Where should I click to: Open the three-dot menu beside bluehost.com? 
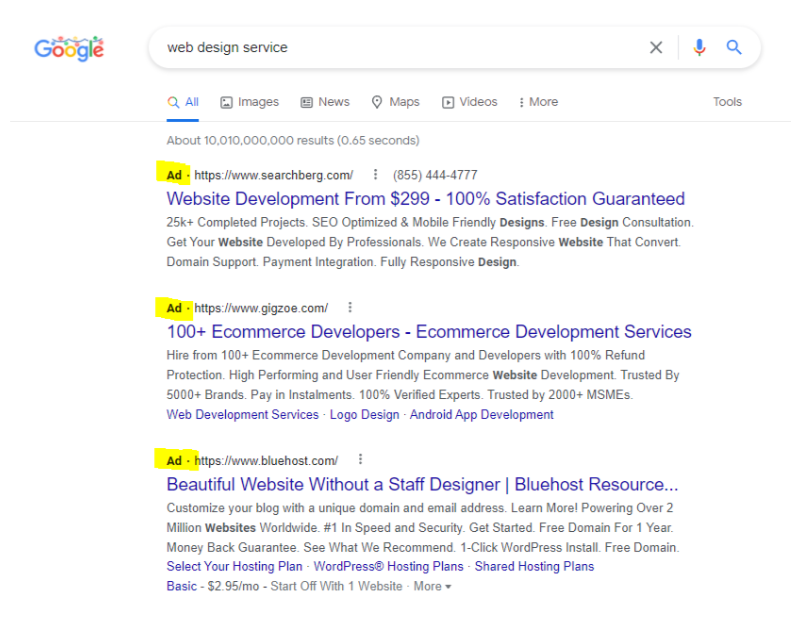tap(360, 460)
